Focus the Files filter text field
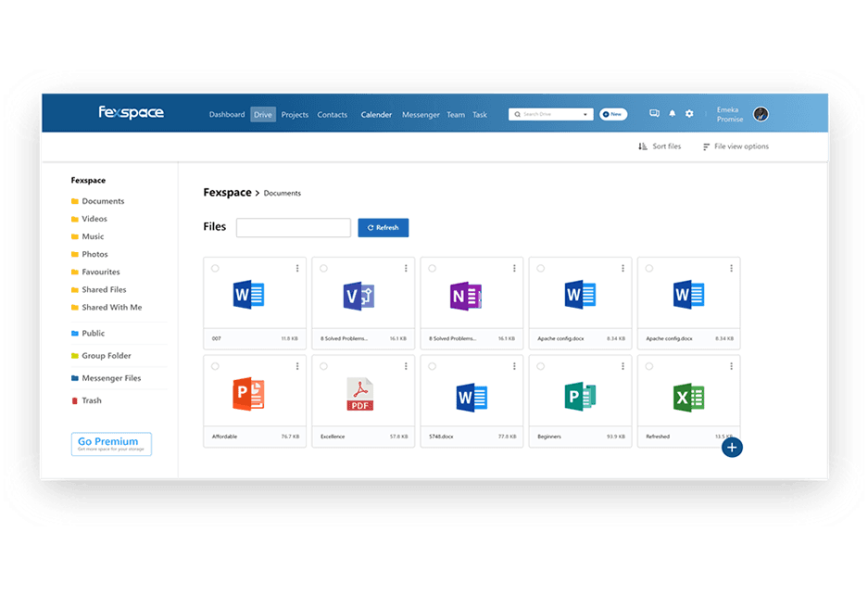The width and height of the screenshot is (868, 596). [x=293, y=227]
